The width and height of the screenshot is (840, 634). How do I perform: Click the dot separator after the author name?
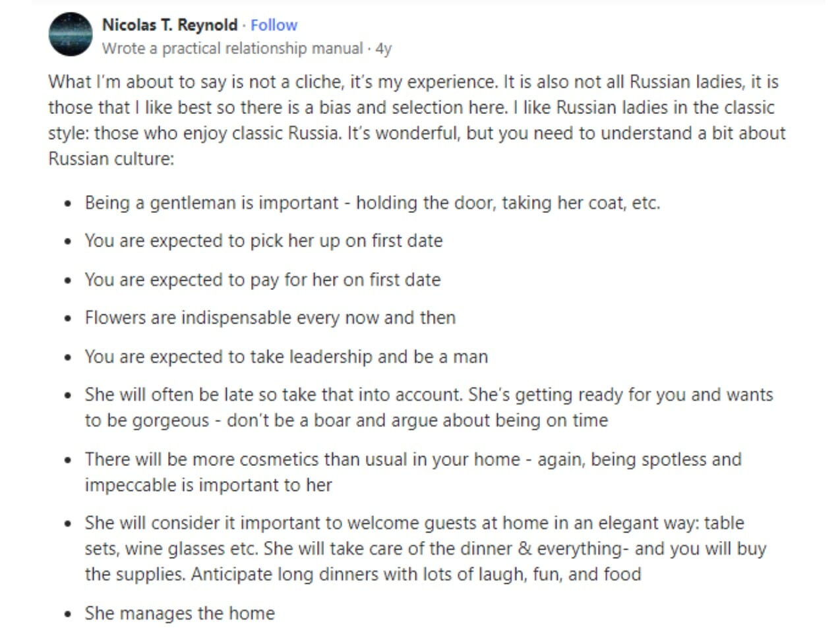click(243, 25)
